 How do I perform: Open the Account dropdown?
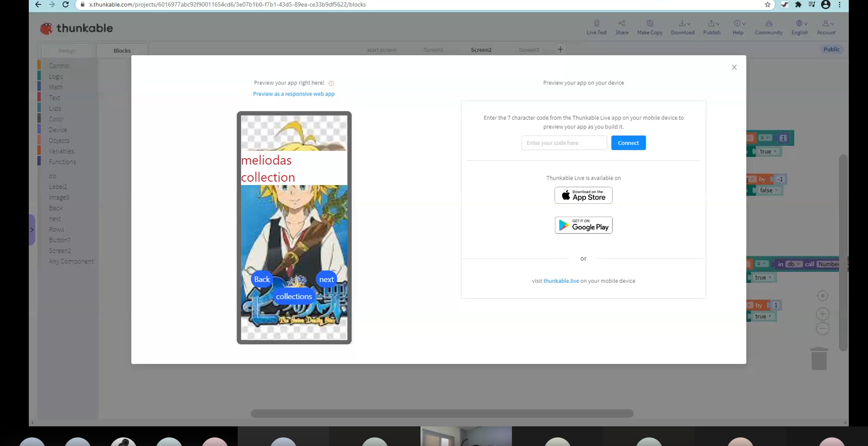coord(826,27)
